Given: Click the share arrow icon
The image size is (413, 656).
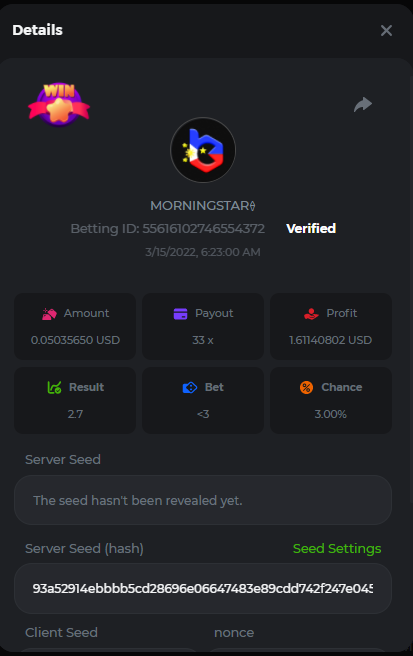Looking at the screenshot, I should tap(363, 105).
